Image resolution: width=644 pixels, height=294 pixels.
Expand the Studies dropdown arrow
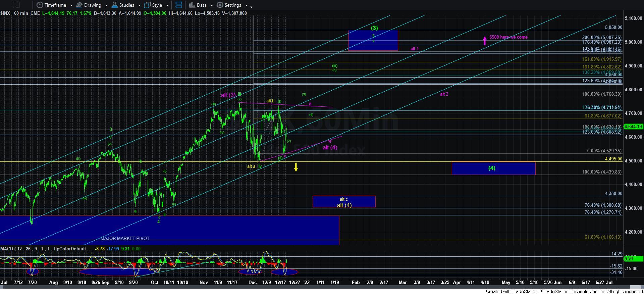click(139, 5)
